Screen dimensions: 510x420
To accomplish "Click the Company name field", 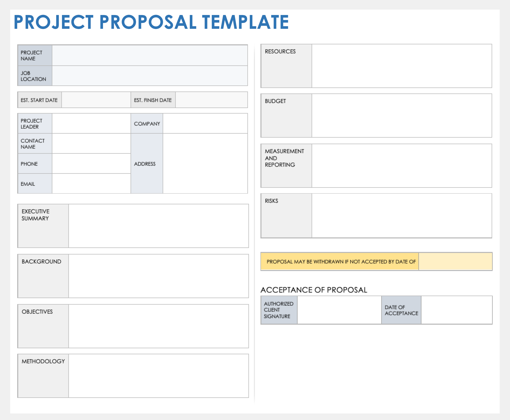I will (x=205, y=123).
